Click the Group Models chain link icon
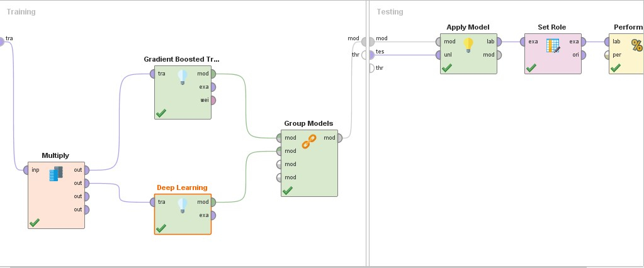 tap(309, 141)
